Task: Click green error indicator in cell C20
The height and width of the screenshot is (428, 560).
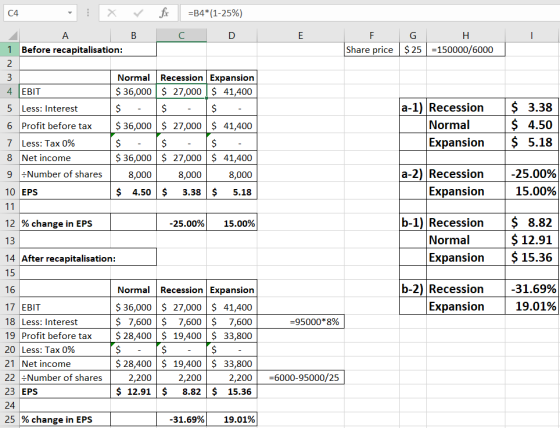Action: pyautogui.click(x=159, y=344)
